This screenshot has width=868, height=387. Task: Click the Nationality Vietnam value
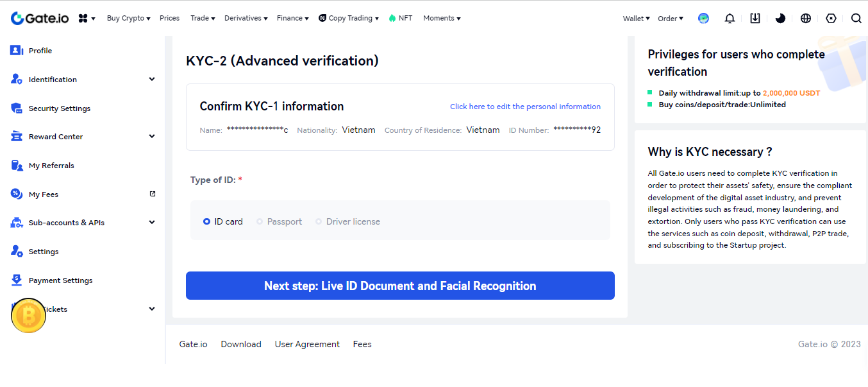click(358, 130)
